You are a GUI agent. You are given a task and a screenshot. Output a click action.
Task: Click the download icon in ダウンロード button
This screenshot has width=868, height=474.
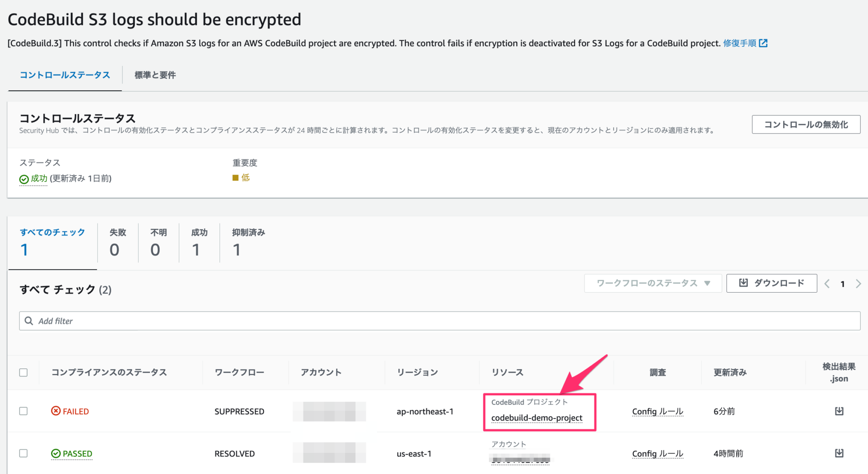[x=743, y=283]
